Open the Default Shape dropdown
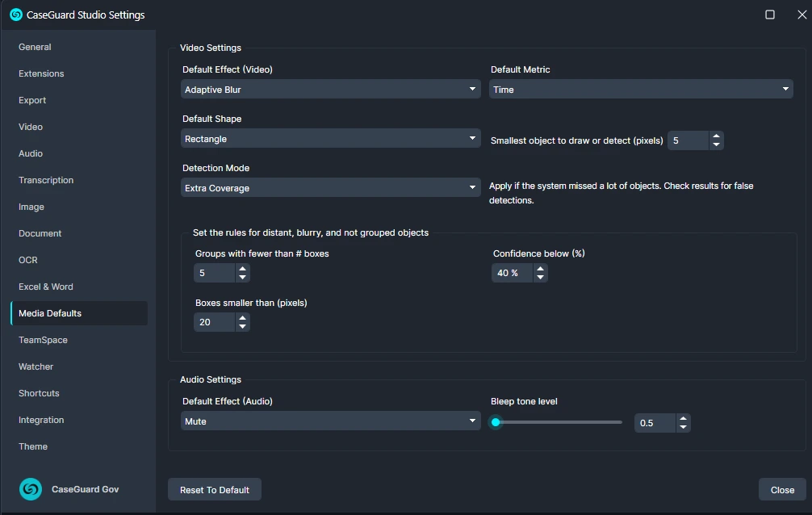Viewport: 812px width, 515px height. click(330, 138)
